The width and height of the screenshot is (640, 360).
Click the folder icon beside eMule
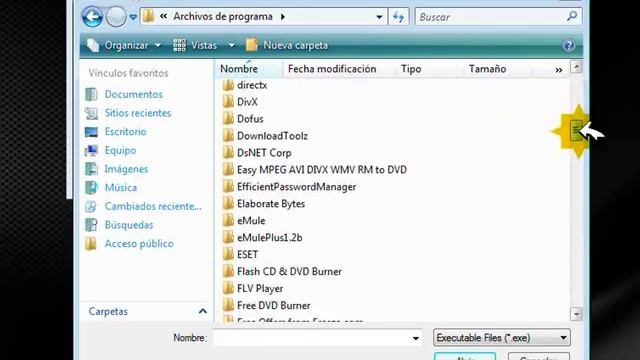click(x=228, y=220)
